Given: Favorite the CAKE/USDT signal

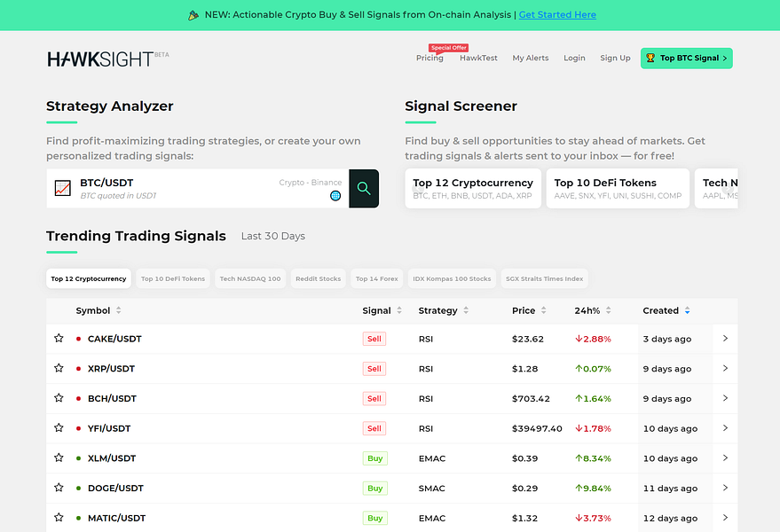Looking at the screenshot, I should point(59,339).
